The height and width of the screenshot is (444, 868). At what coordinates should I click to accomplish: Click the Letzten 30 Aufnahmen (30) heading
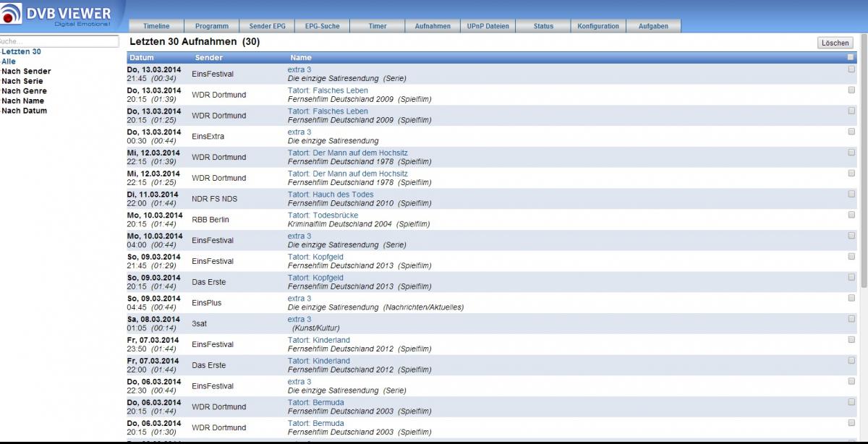click(x=195, y=42)
